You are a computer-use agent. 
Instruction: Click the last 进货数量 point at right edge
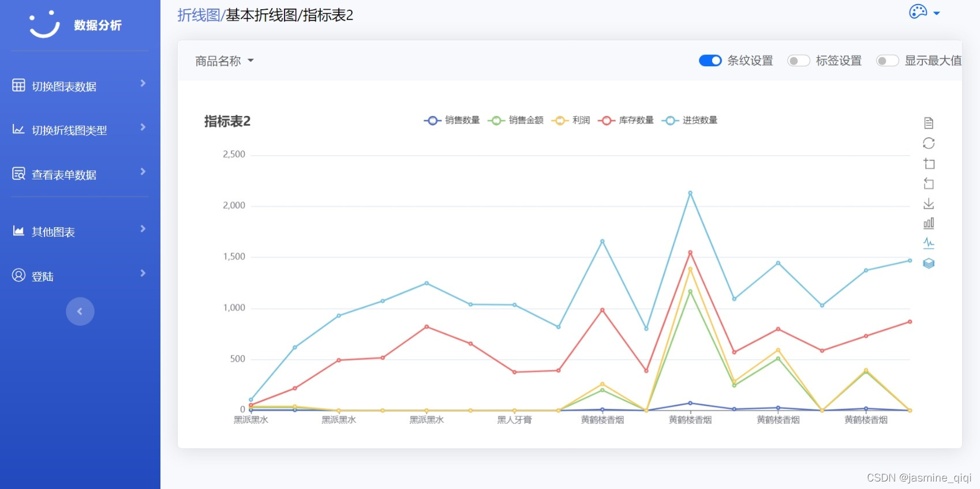(x=910, y=261)
